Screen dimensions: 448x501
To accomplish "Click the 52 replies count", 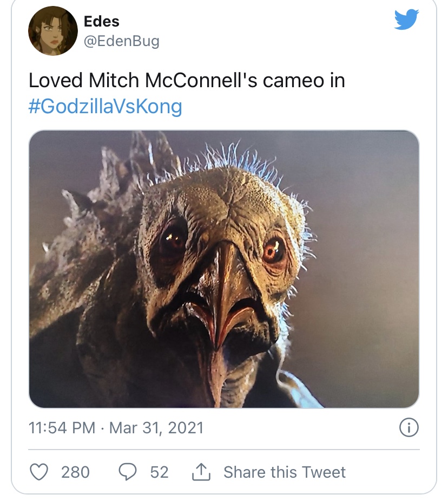I will pyautogui.click(x=159, y=472).
